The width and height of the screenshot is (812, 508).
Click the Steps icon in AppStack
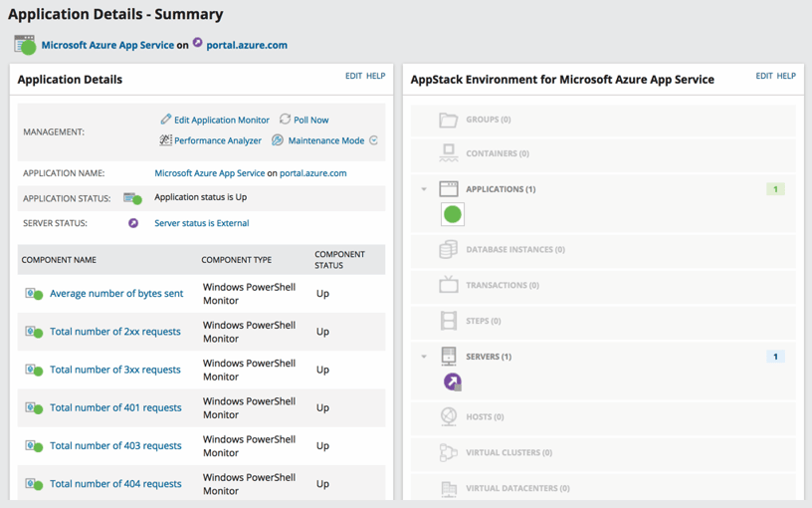[449, 321]
